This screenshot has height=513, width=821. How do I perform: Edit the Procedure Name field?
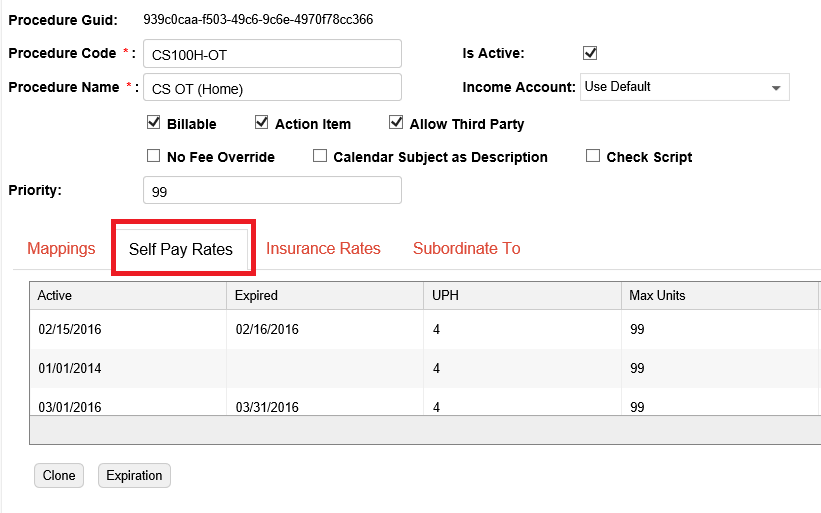tap(272, 87)
